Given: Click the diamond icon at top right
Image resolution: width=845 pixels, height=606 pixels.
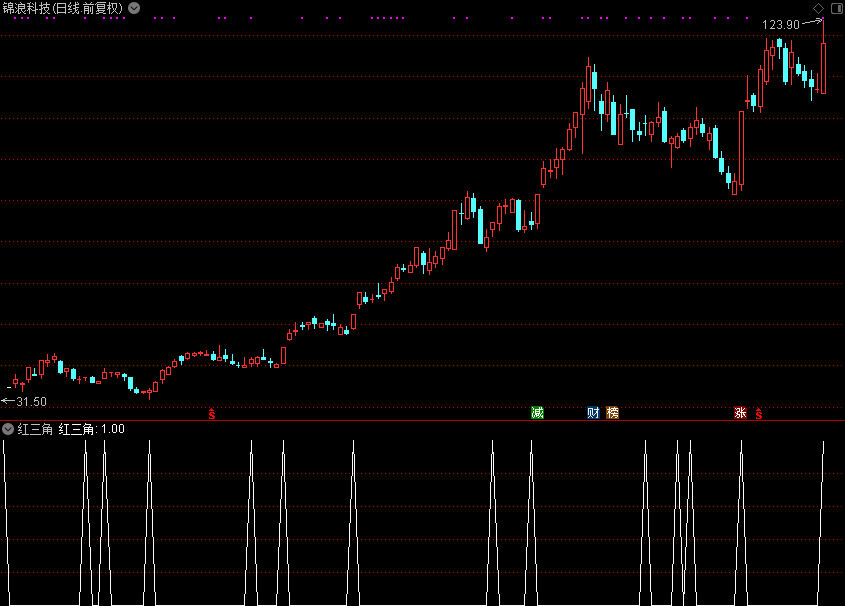Looking at the screenshot, I should click(818, 8).
